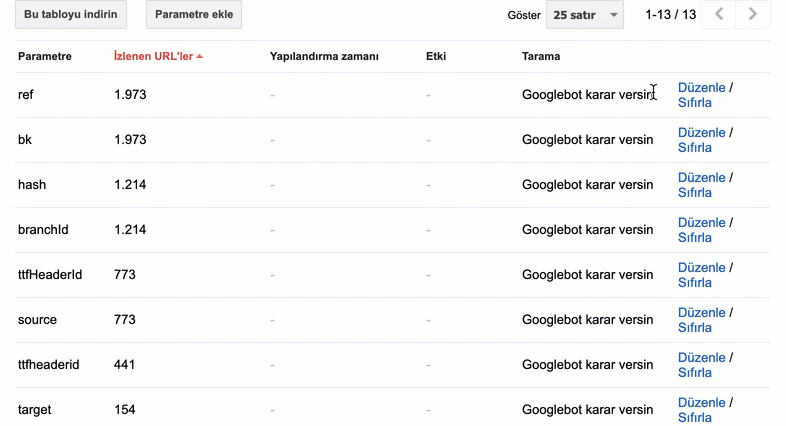
Task: Click Düzenle for the bk parameter
Action: tap(701, 133)
